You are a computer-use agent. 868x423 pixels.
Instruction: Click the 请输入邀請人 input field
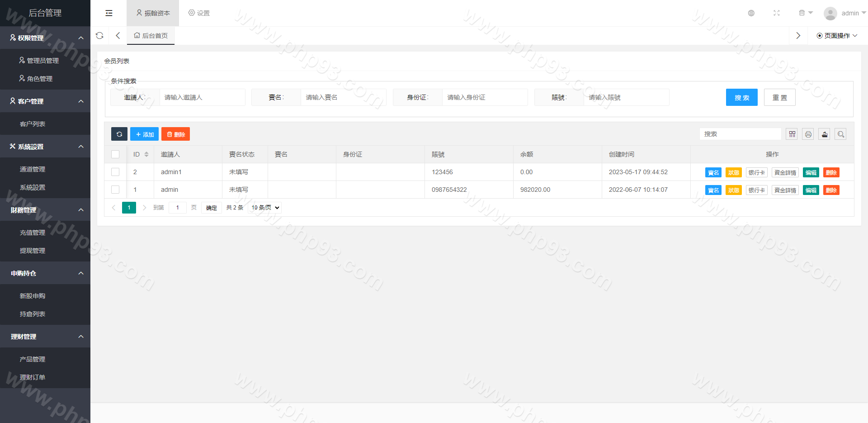[202, 97]
